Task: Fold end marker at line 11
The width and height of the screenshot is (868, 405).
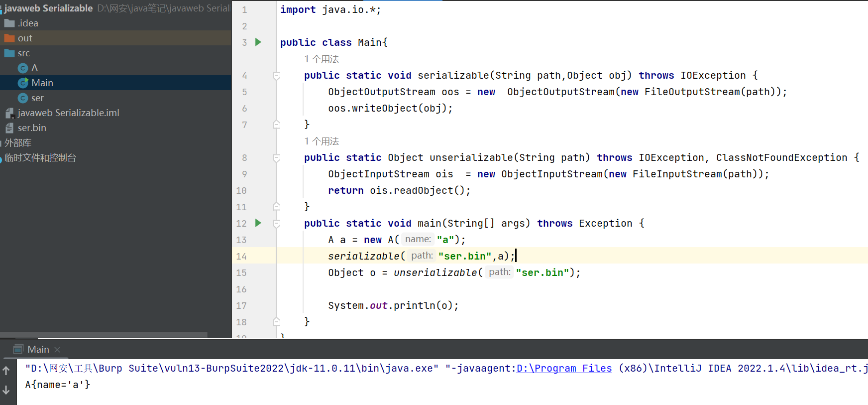Action: [277, 207]
